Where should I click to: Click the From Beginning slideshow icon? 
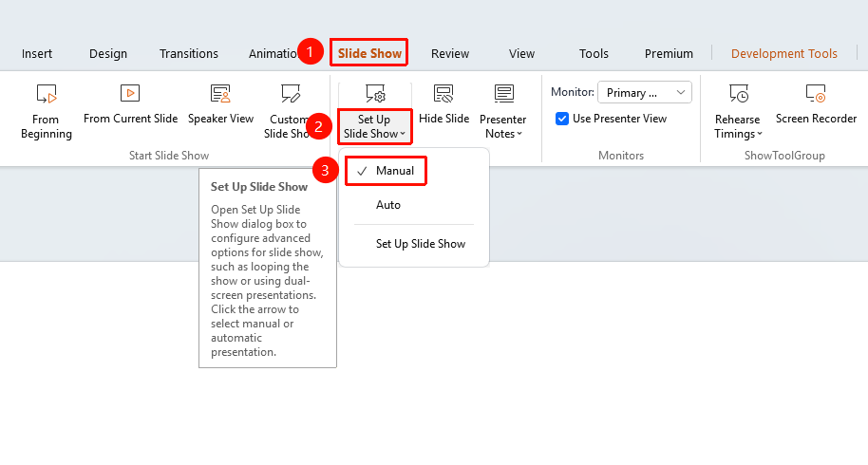47,94
